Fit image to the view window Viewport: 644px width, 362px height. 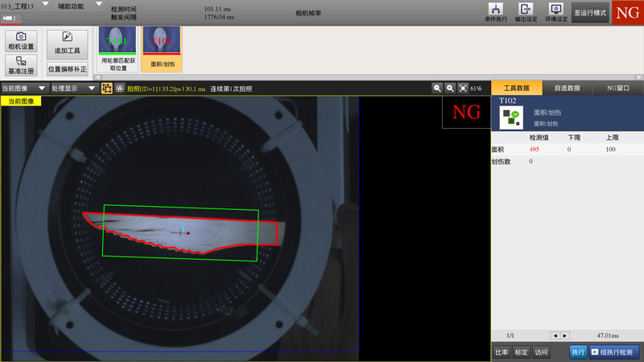pos(463,88)
